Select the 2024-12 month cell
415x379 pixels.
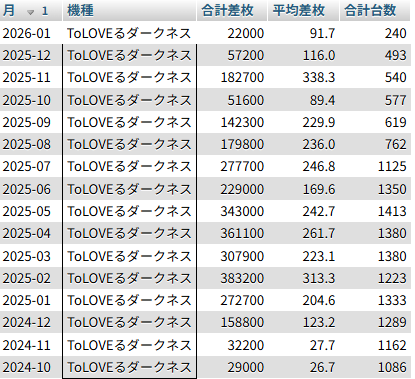point(31,322)
